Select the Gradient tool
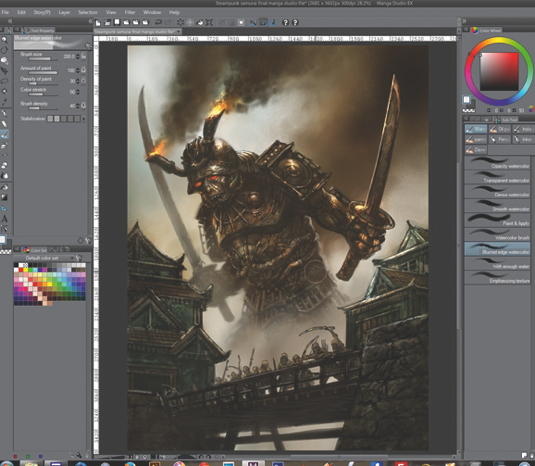The height and width of the screenshot is (466, 535). coord(4,198)
